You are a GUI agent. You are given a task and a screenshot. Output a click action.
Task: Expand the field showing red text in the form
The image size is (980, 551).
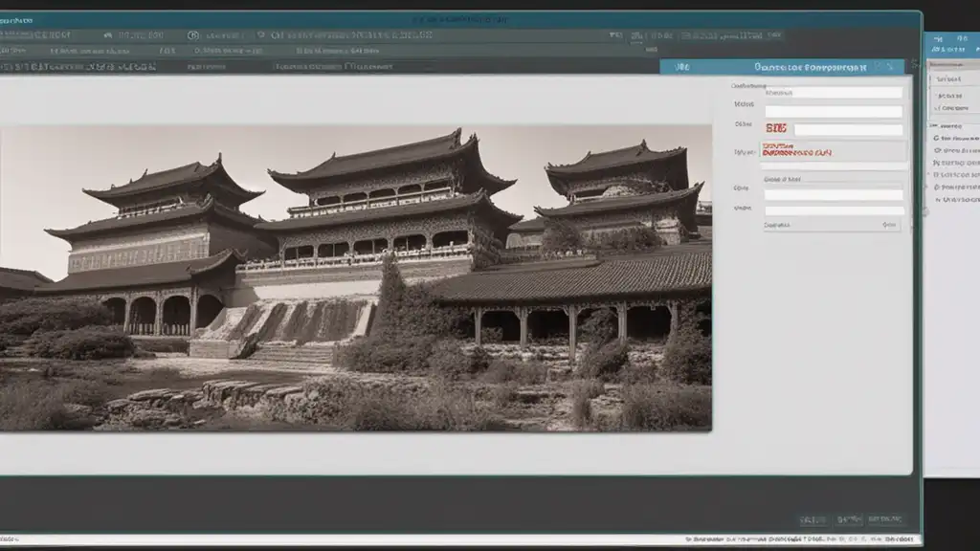833,151
